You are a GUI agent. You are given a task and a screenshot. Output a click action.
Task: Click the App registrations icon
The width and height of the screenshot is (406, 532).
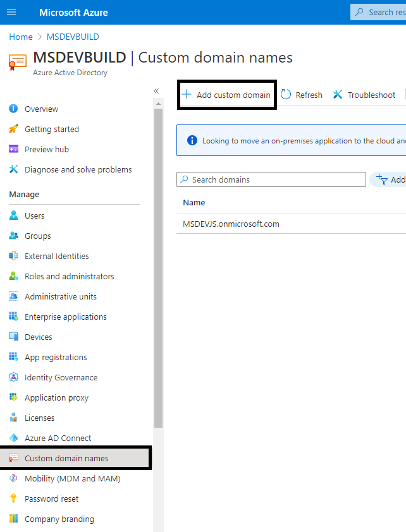pos(13,356)
